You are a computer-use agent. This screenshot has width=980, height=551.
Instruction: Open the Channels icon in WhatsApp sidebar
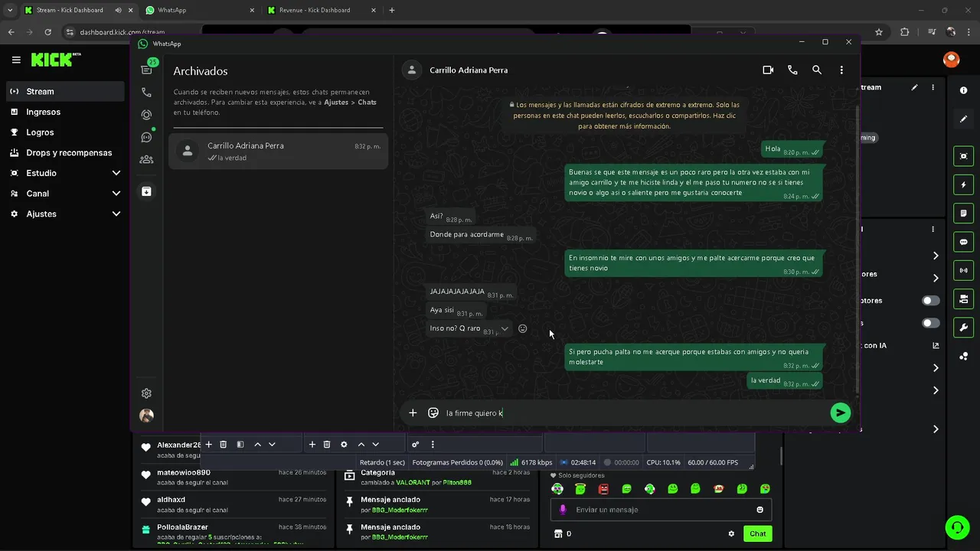pyautogui.click(x=146, y=137)
